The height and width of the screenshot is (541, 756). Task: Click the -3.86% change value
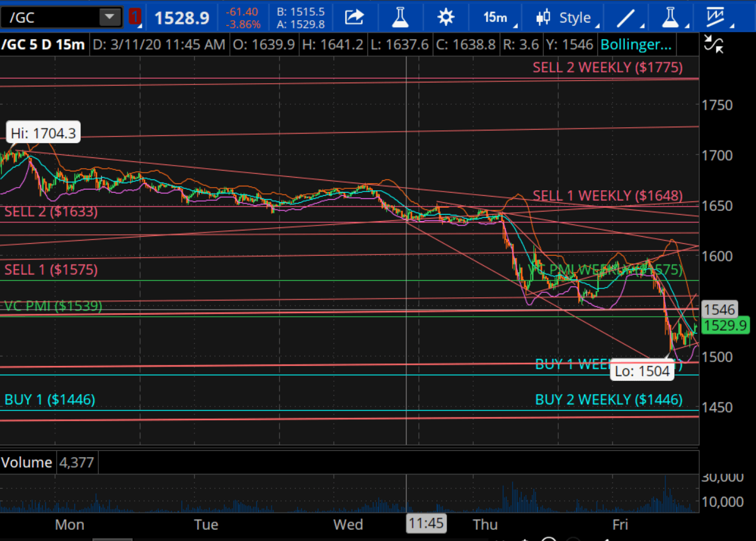pyautogui.click(x=243, y=25)
